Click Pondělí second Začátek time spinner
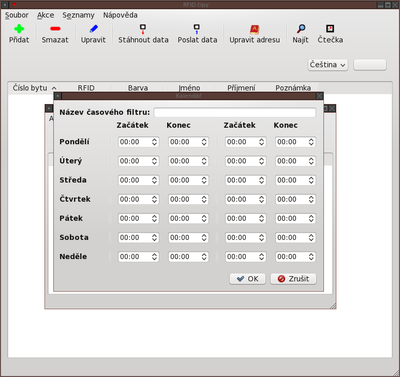The width and height of the screenshot is (400, 377). (245, 142)
